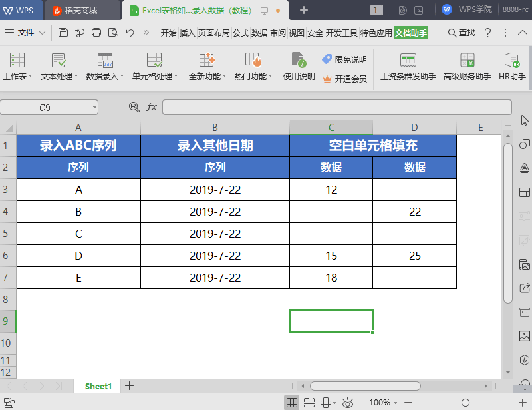Click the shapes icon in sidebar
The width and height of the screenshot is (532, 410).
525,144
